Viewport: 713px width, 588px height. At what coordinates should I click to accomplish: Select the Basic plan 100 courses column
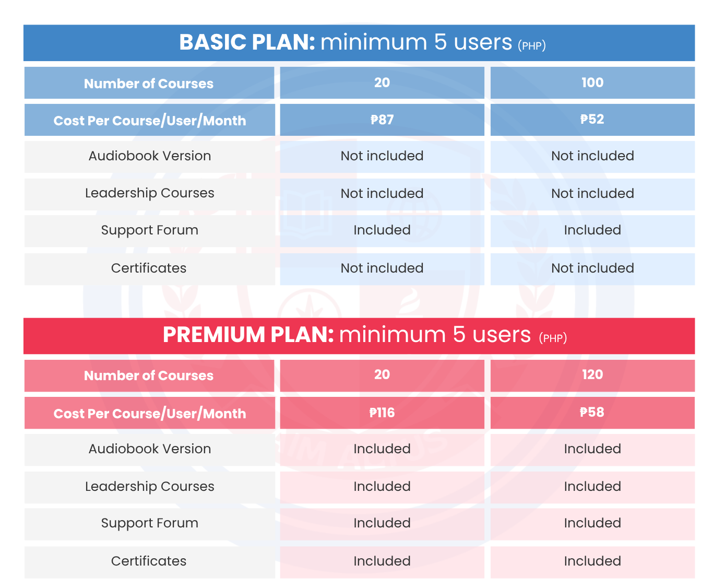[x=592, y=83]
